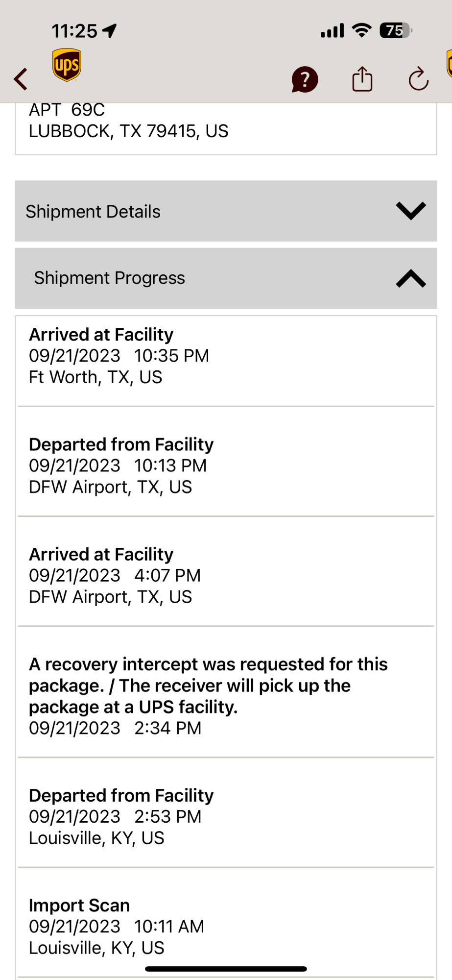Tap the Shipment Details header
Viewport: 452px width, 980px height.
pyautogui.click(x=93, y=212)
